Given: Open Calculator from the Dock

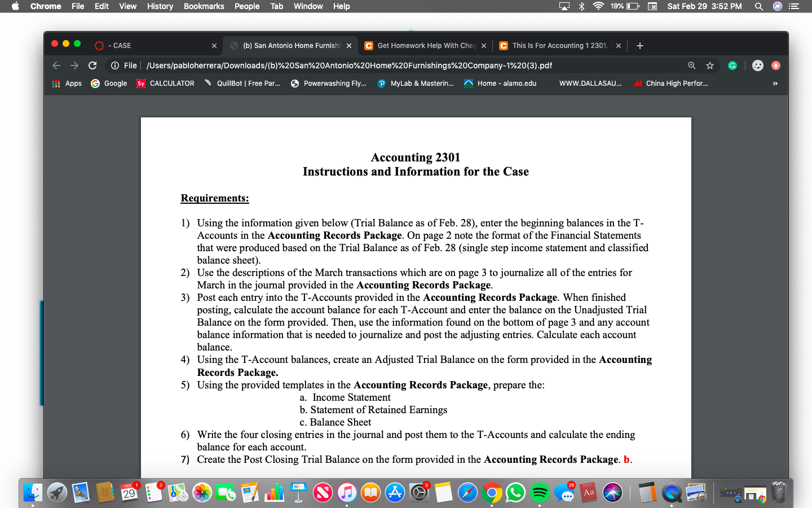Looking at the screenshot, I should coord(646,492).
